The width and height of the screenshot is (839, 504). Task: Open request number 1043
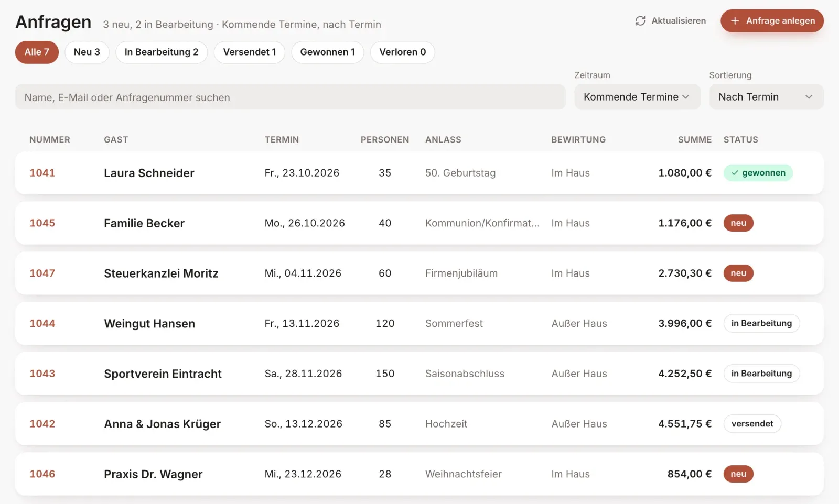pos(42,374)
